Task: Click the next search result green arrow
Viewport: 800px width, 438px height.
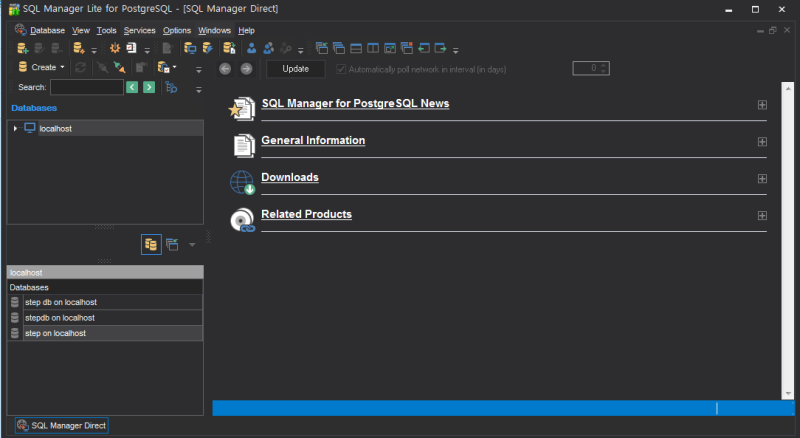Action: [149, 88]
